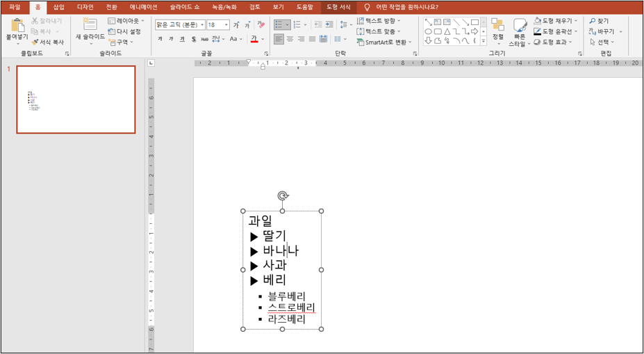The width and height of the screenshot is (644, 354).
Task: Open Quick Styles (빠른 스타일) gallery
Action: pyautogui.click(x=520, y=32)
